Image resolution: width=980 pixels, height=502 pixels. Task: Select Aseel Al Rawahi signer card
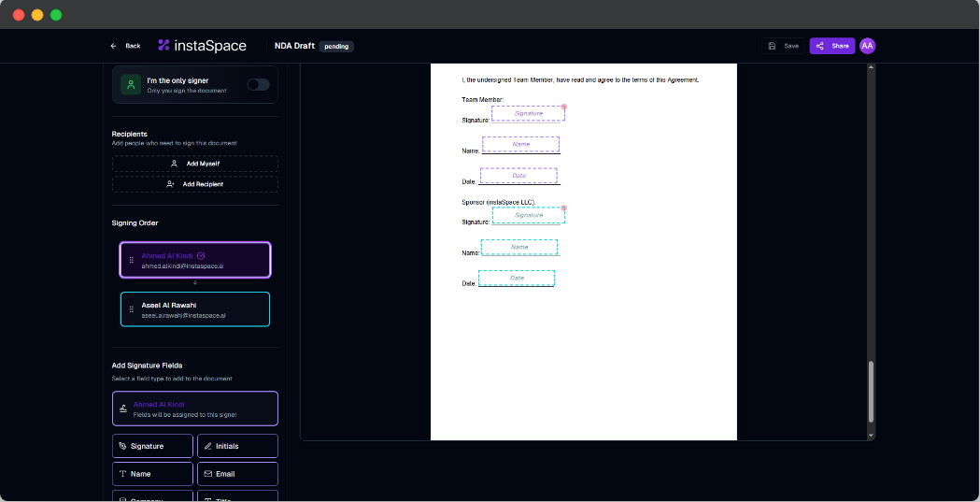pos(195,308)
